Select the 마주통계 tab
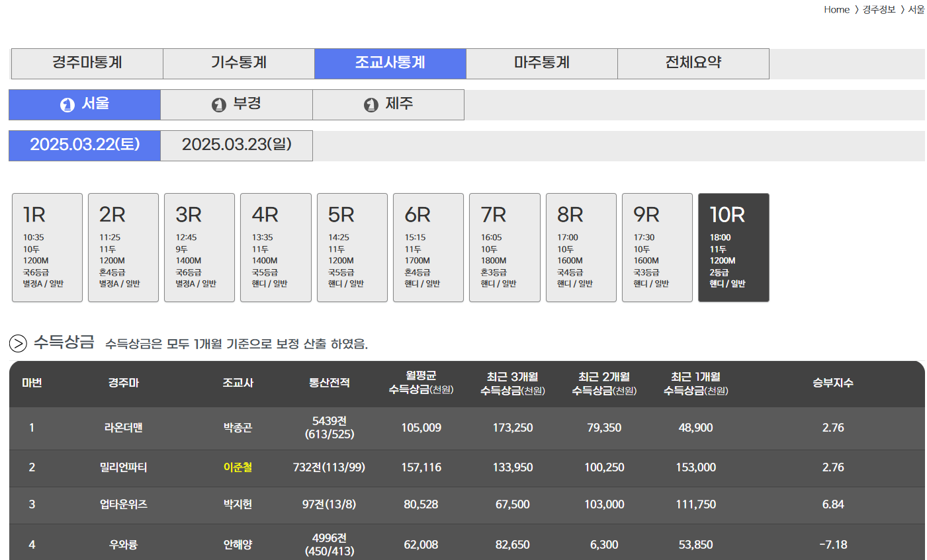The image size is (927, 560). 542,63
